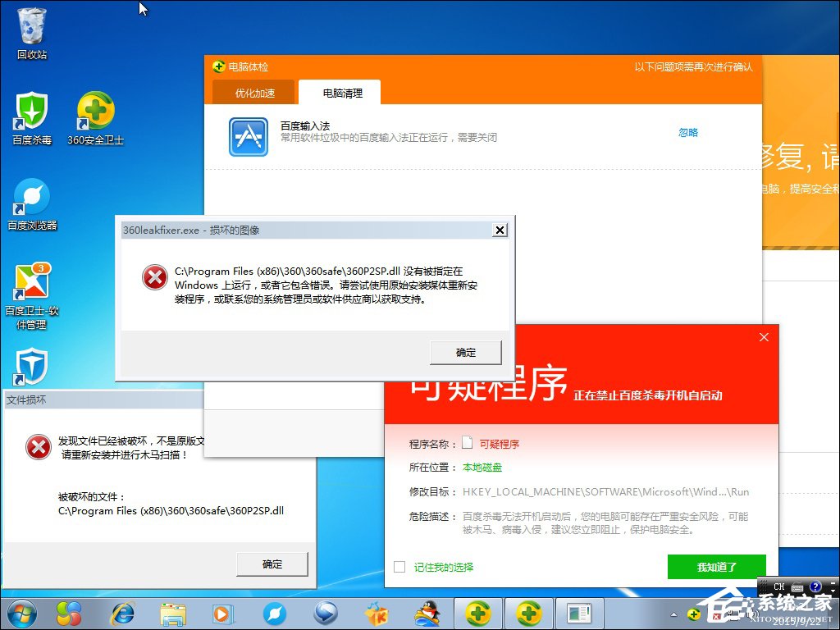Open QQ from the taskbar
The width and height of the screenshot is (840, 630).
(427, 614)
